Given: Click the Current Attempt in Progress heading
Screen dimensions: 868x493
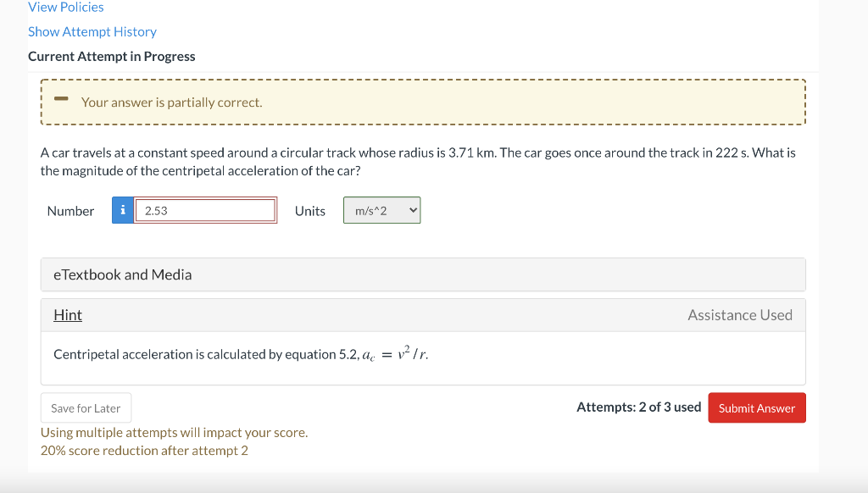Looking at the screenshot, I should point(112,57).
